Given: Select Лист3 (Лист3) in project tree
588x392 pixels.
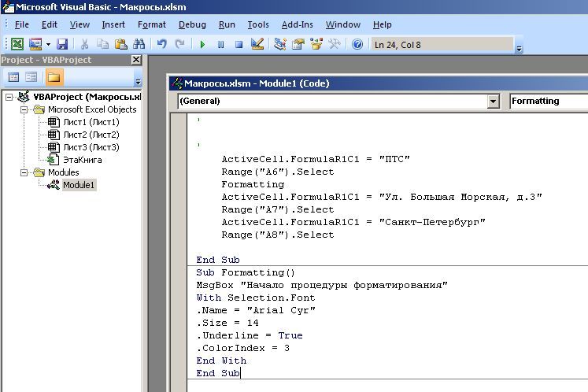Looking at the screenshot, I should coord(91,147).
